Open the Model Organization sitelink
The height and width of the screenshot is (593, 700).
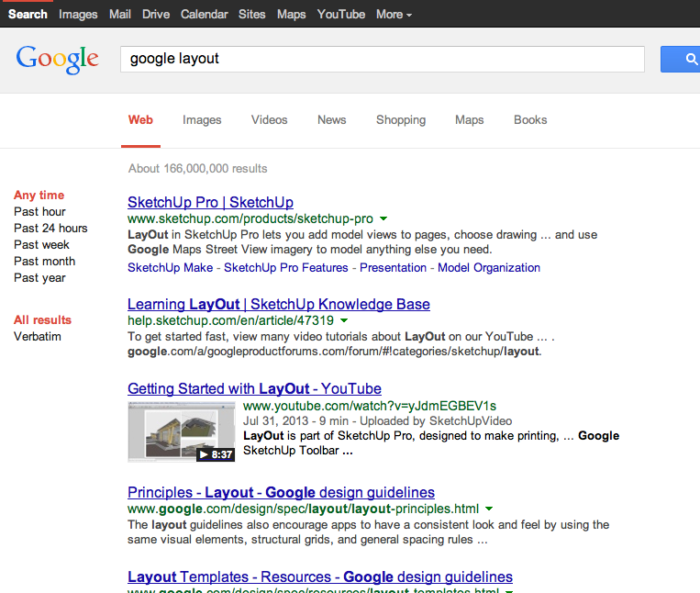point(489,268)
